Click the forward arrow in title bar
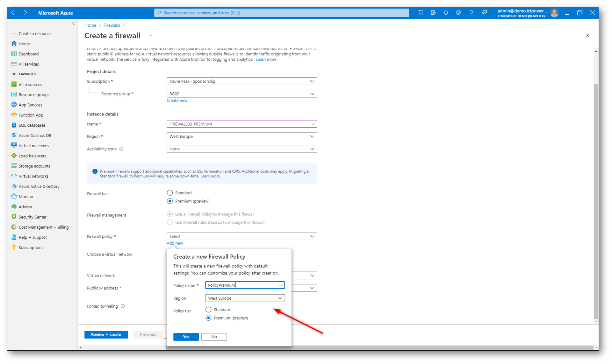Viewport: 612px width, 364px height. pos(25,13)
